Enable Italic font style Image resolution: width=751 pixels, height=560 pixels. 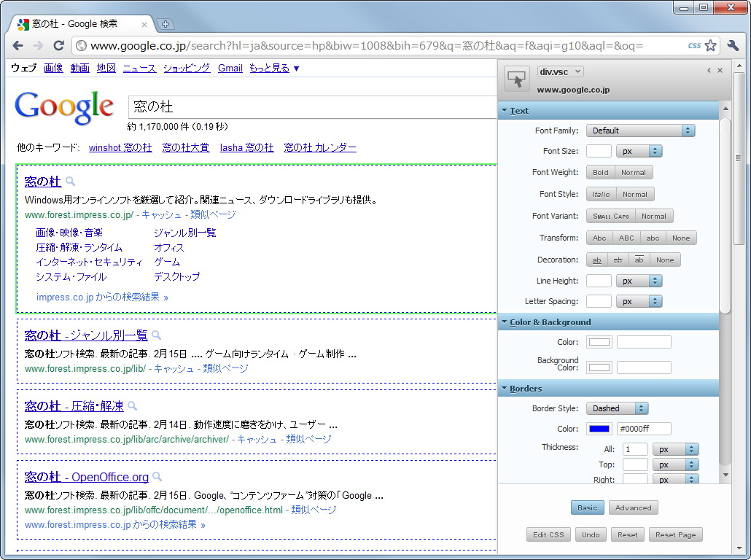(600, 194)
